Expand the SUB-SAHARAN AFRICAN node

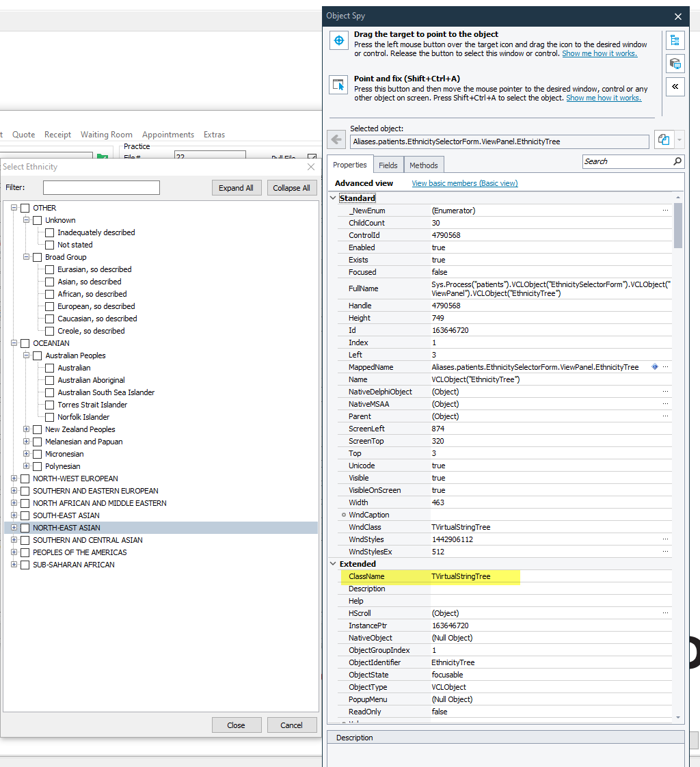(x=14, y=565)
